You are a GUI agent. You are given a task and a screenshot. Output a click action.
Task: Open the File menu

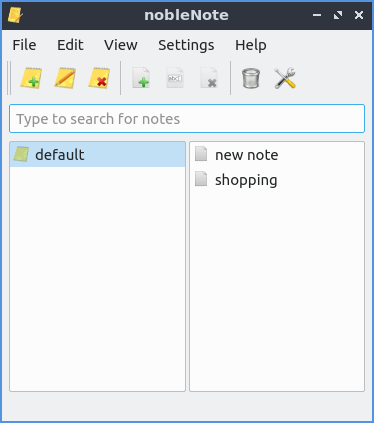(x=24, y=45)
